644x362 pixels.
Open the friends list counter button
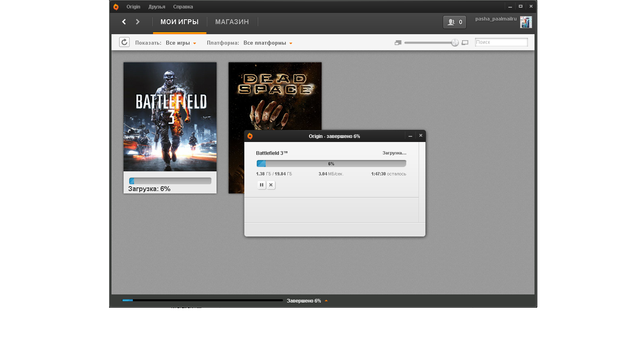pos(454,22)
